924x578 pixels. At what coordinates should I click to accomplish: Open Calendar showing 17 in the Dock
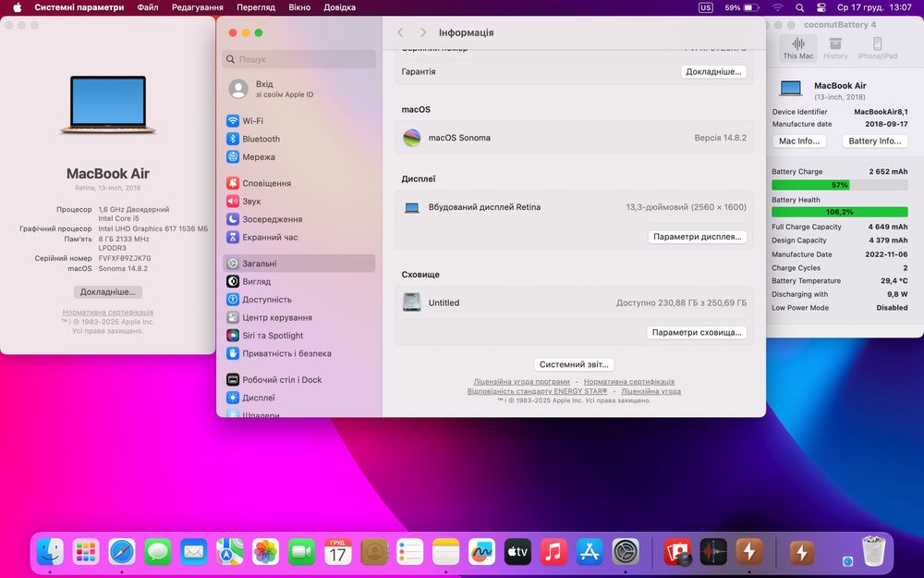[x=337, y=553]
